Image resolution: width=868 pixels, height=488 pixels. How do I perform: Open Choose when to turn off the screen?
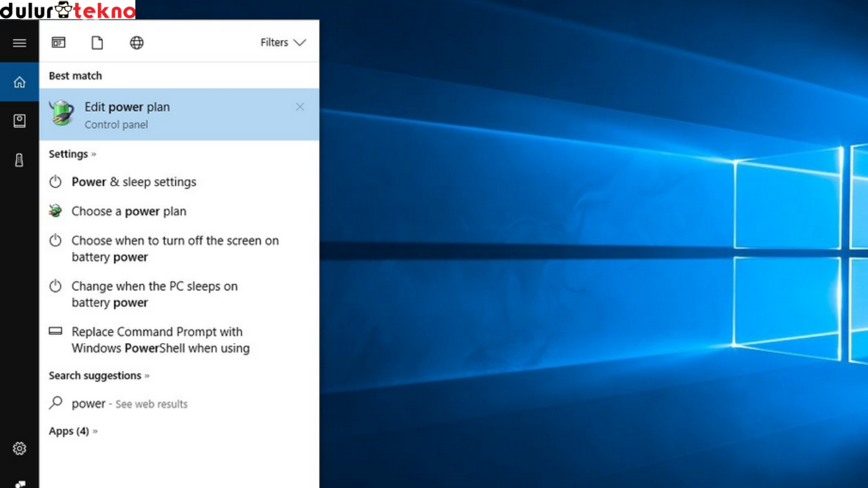click(x=179, y=248)
